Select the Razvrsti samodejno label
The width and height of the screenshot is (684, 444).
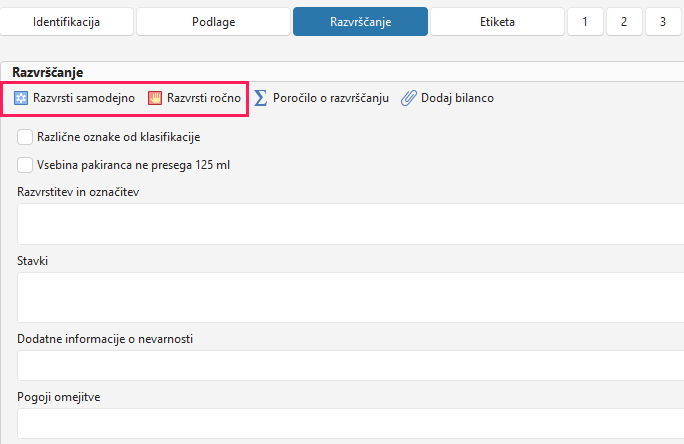(x=84, y=98)
